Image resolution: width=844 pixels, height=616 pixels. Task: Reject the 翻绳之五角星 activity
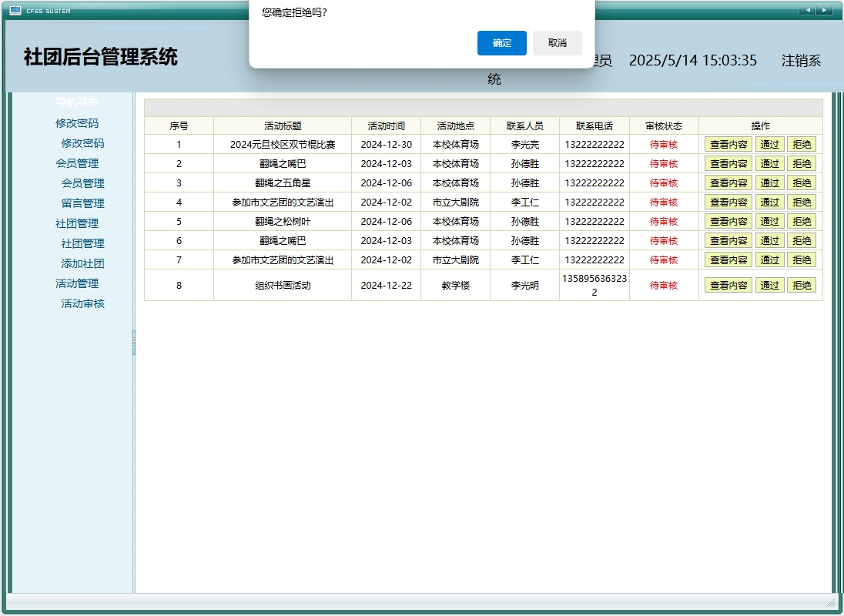coord(802,182)
